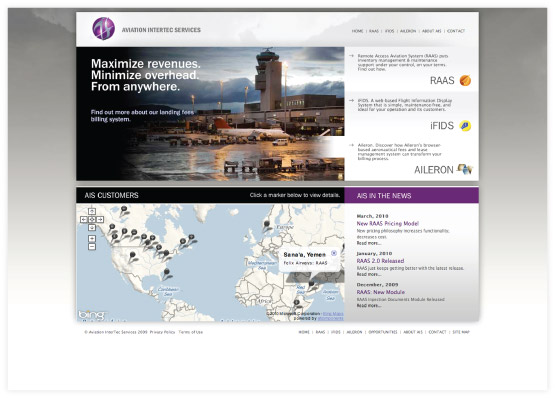Open the Privacy Policy footer link
Viewport: 555px width, 398px height.
162,332
